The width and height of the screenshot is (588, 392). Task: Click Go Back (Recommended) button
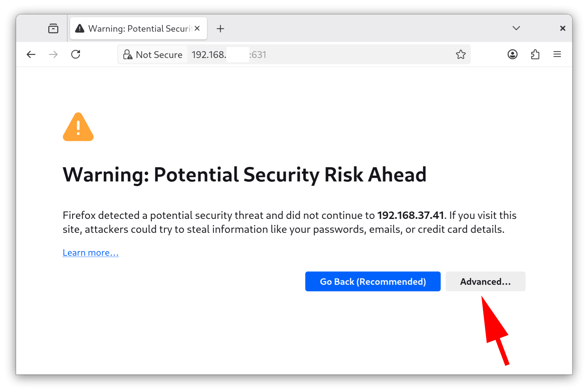click(x=373, y=281)
